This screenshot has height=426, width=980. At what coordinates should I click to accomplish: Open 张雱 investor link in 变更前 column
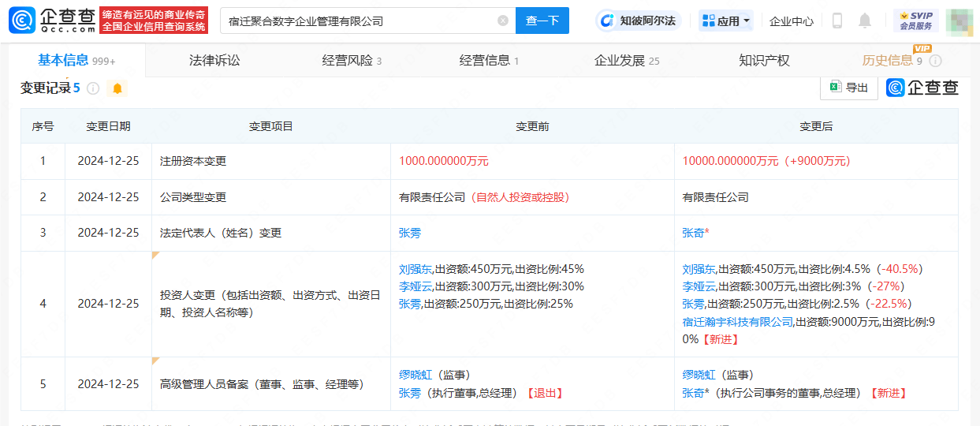click(x=410, y=304)
